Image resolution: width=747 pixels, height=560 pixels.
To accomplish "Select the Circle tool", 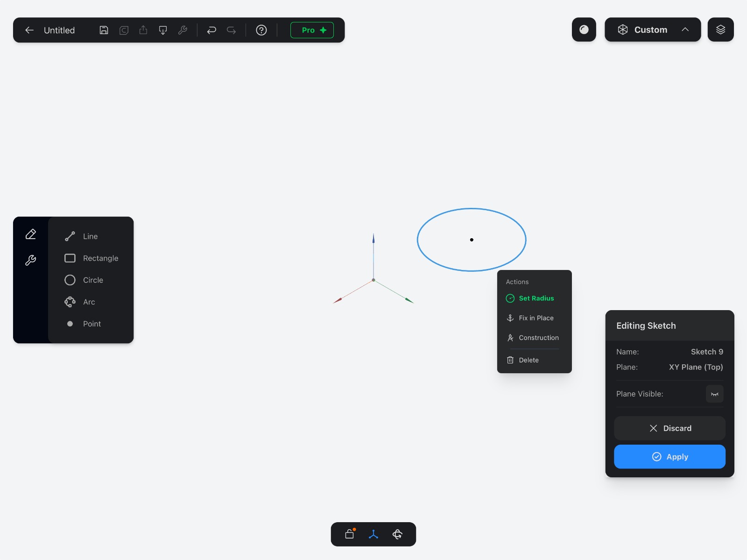I will coord(92,280).
